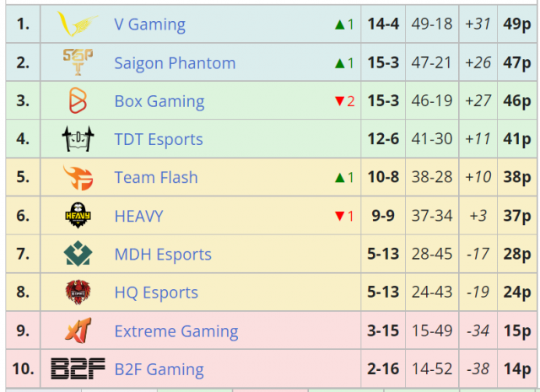Click the V Gaming team logo
The width and height of the screenshot is (540, 392).
[77, 24]
